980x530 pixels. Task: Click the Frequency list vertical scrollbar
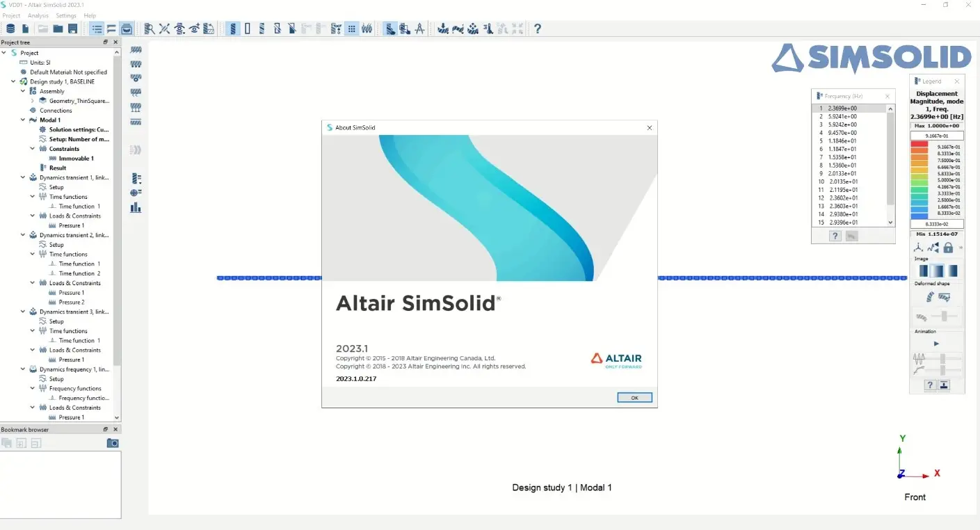coord(891,166)
